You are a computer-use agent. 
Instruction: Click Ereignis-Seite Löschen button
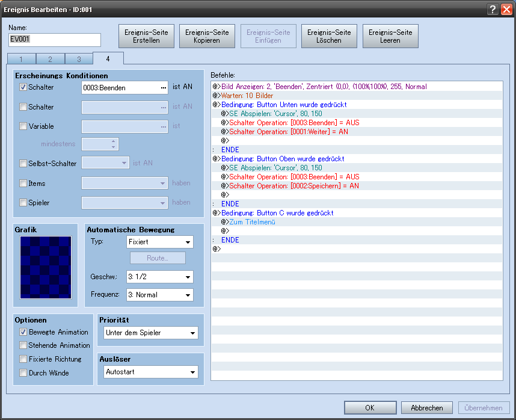click(x=329, y=36)
